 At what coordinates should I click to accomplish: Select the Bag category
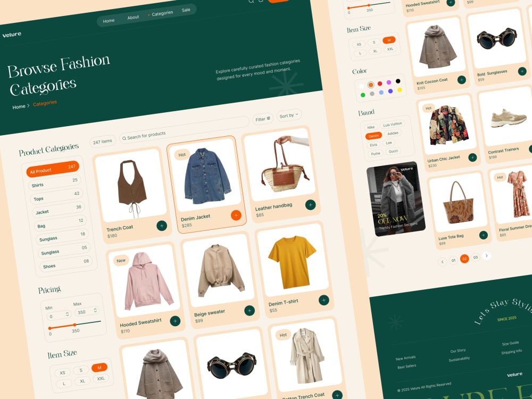click(x=61, y=223)
